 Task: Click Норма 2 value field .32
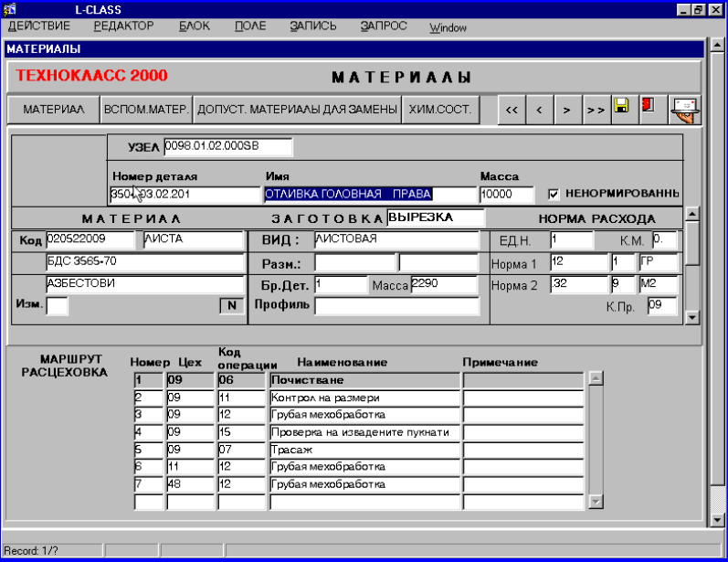[579, 284]
